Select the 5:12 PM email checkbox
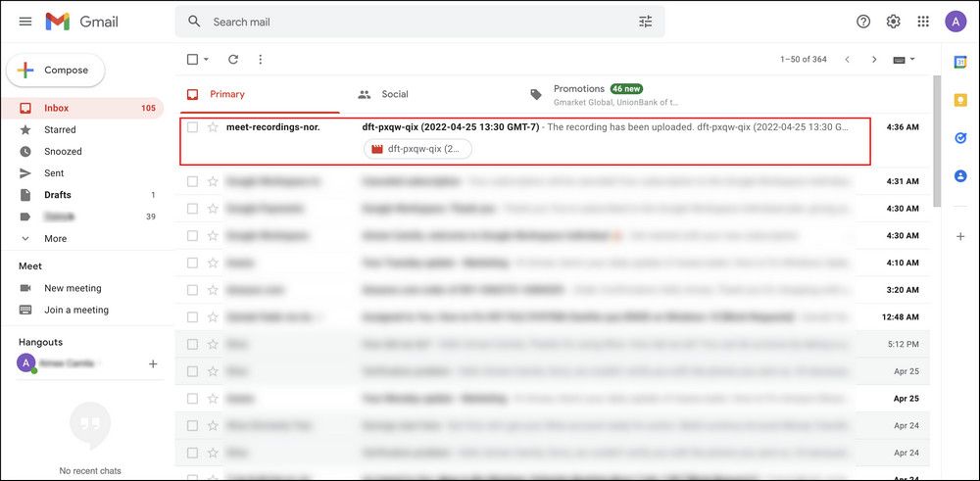This screenshot has height=481, width=980. tap(192, 344)
